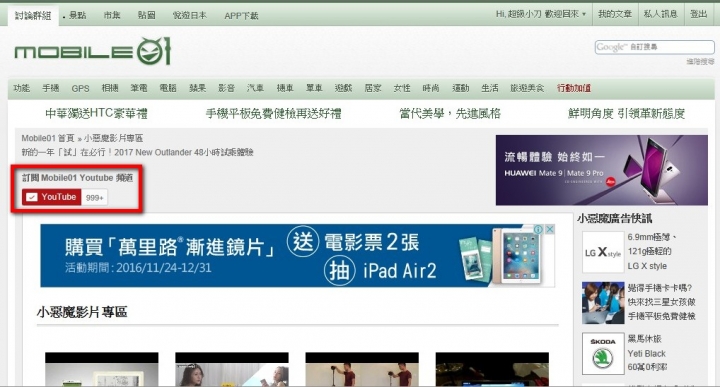The height and width of the screenshot is (387, 720).
Task: Open the 汽車 category menu
Action: pyautogui.click(x=255, y=88)
